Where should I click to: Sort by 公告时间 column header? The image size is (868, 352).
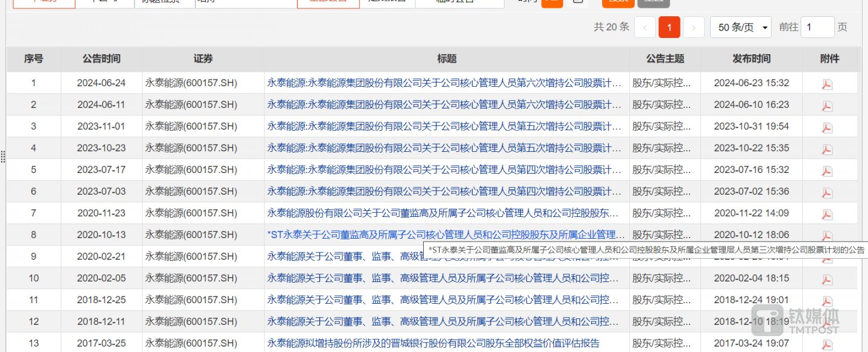click(x=101, y=58)
